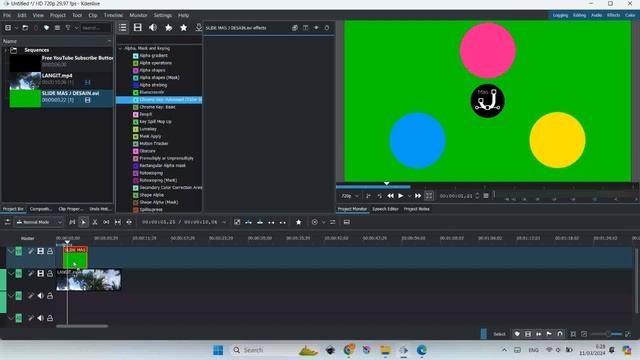
Task: Toggle monitor zoom-to-fit icon
Action: click(429, 196)
